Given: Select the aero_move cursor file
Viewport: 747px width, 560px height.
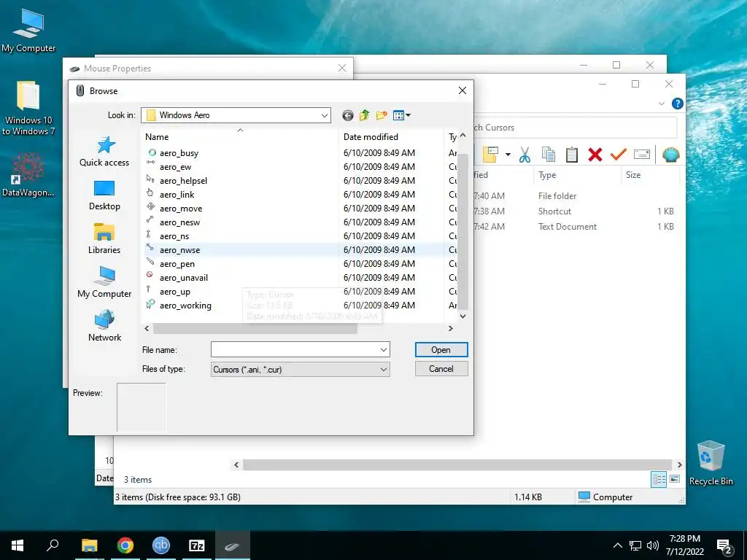Looking at the screenshot, I should coord(181,209).
